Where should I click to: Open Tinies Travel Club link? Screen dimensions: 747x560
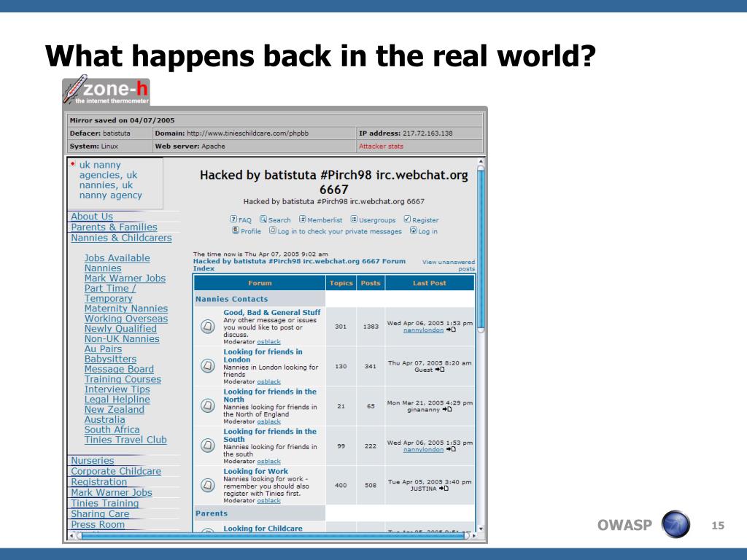click(125, 440)
